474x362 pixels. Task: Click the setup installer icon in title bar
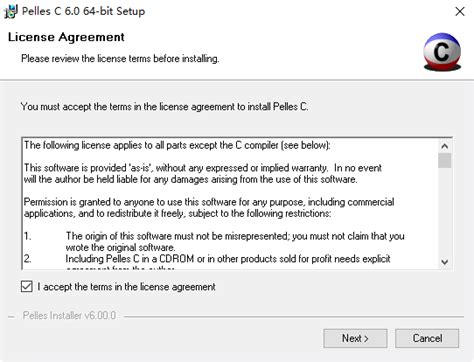11,11
